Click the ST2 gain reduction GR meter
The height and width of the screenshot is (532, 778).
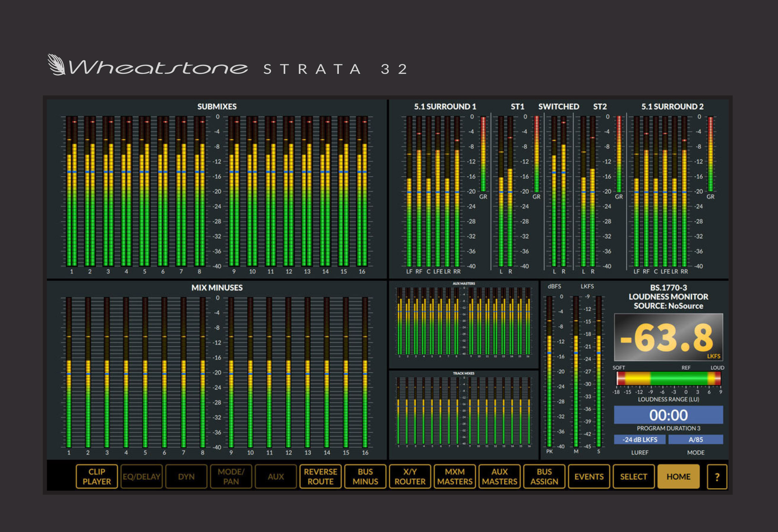tap(619, 154)
